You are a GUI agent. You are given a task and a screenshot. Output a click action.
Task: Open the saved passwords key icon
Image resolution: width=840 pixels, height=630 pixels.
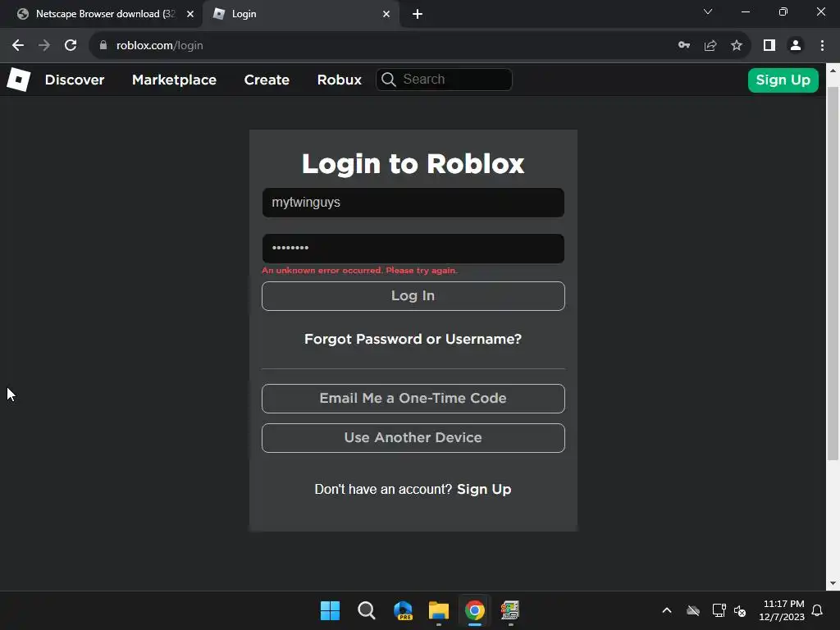click(x=684, y=46)
